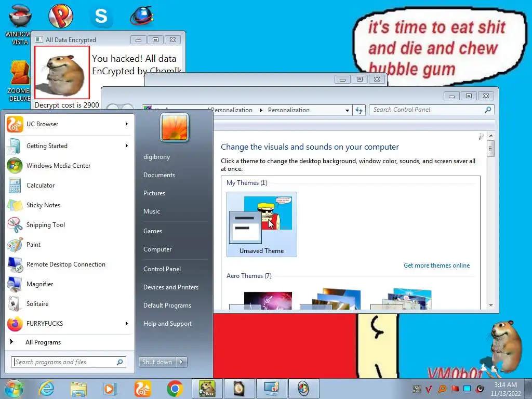Click the help question mark in Personalization
This screenshot has height=399, width=532.
click(481, 137)
